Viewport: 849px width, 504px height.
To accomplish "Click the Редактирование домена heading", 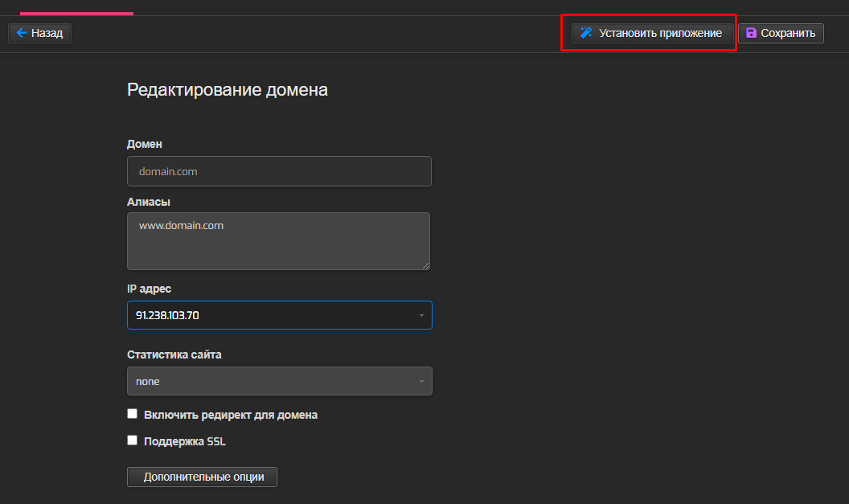I will pyautogui.click(x=228, y=90).
